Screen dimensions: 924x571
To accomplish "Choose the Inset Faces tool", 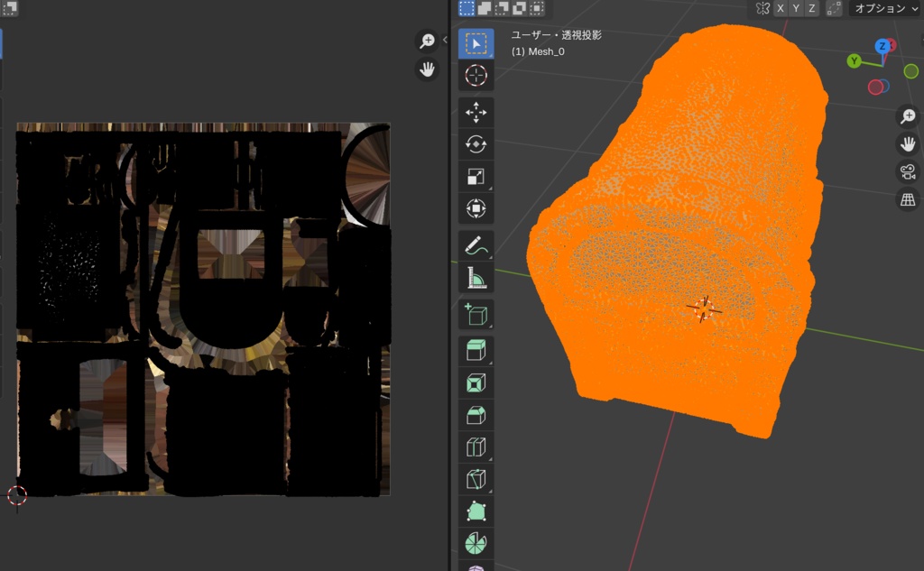I will click(476, 383).
